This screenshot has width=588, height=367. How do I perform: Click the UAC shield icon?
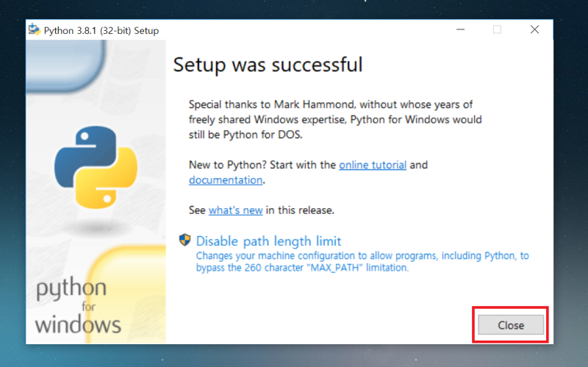[x=185, y=240]
